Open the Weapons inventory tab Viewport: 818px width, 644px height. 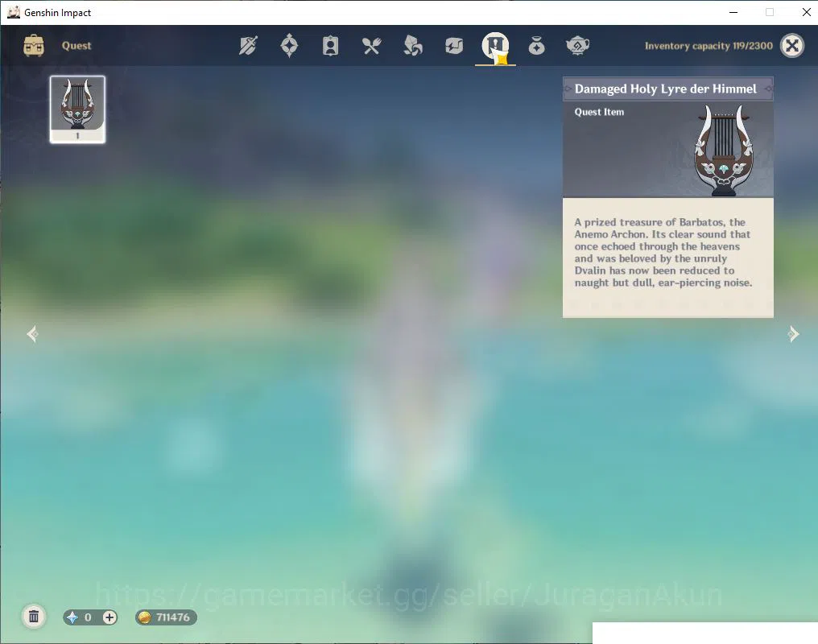(x=248, y=46)
